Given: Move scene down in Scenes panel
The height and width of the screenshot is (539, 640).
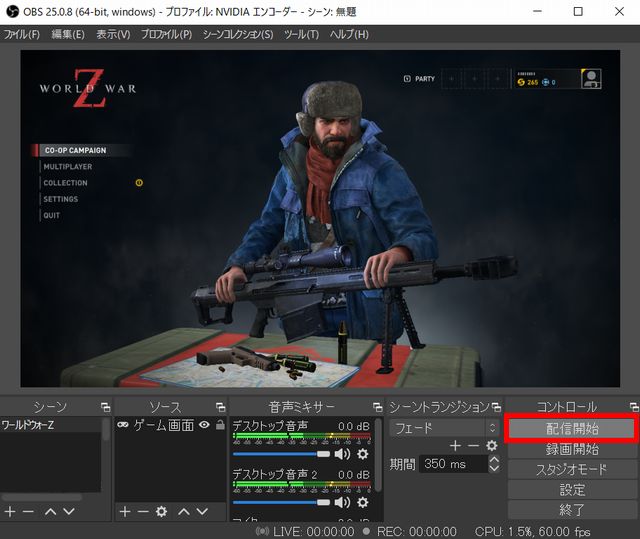Looking at the screenshot, I should [69, 511].
